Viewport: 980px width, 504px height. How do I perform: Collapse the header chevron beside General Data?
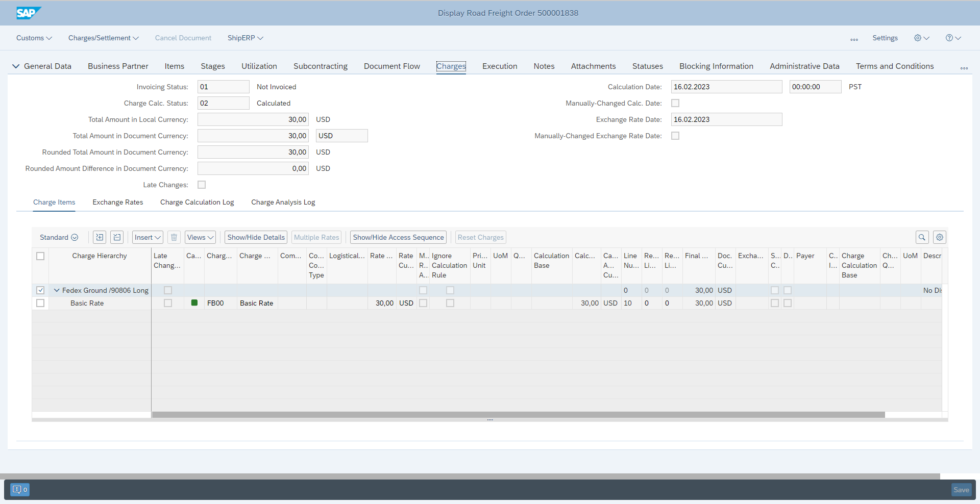(x=16, y=66)
